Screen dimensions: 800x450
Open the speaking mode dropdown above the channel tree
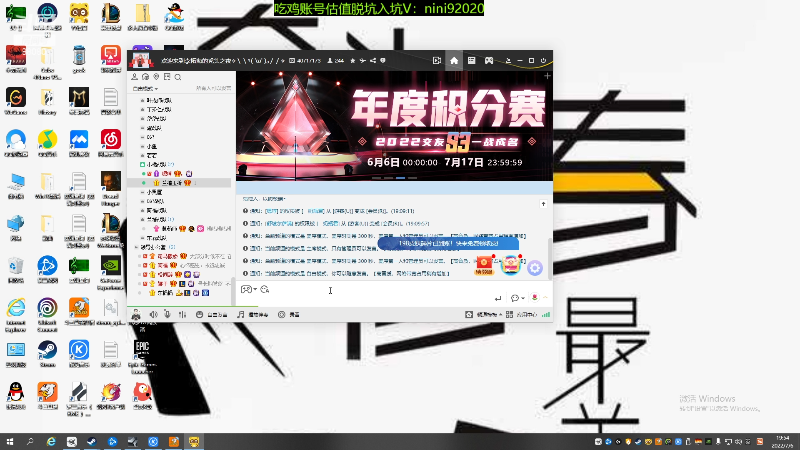tap(145, 88)
